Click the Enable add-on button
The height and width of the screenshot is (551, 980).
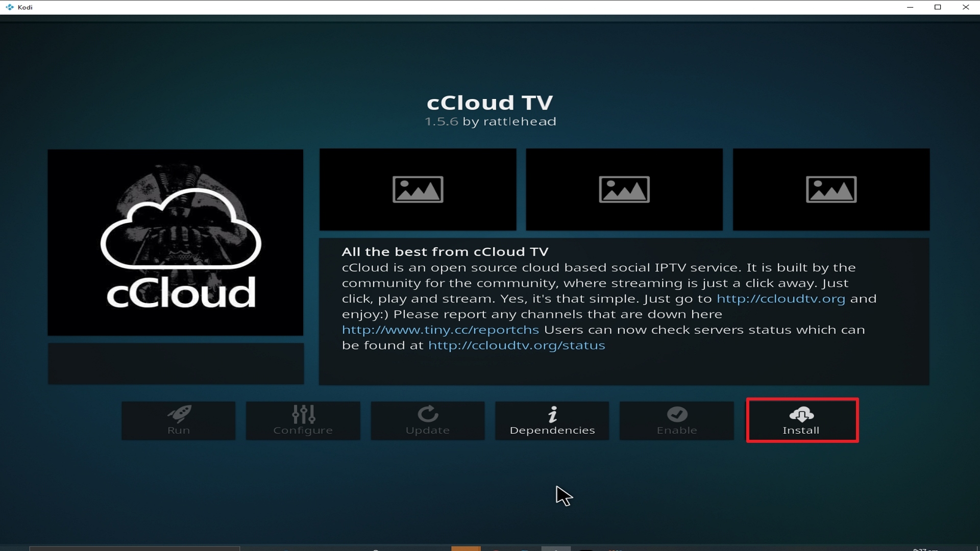click(676, 420)
